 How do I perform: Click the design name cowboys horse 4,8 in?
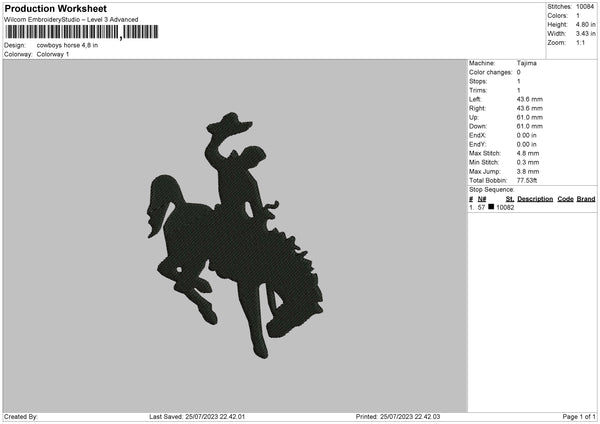(x=67, y=45)
